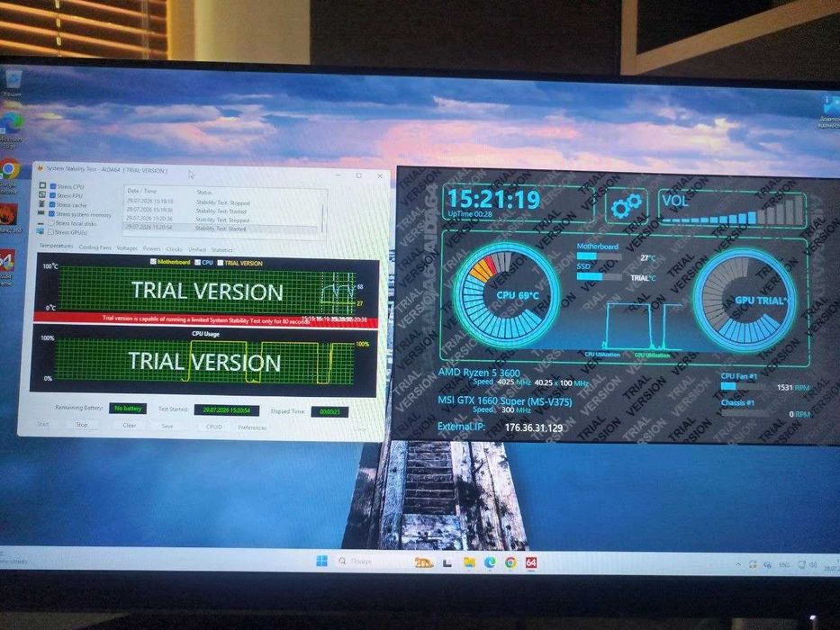Launch Google Chrome from taskbar
The image size is (840, 630).
510,562
